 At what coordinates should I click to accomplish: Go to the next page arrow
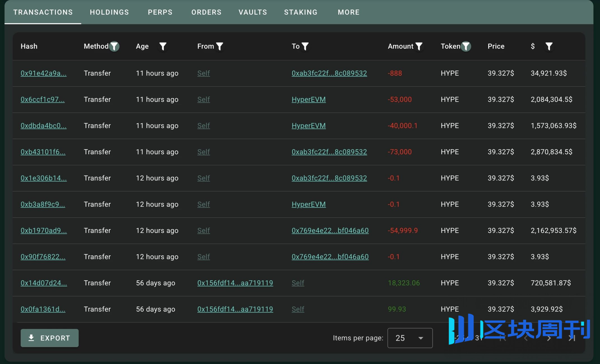click(549, 338)
